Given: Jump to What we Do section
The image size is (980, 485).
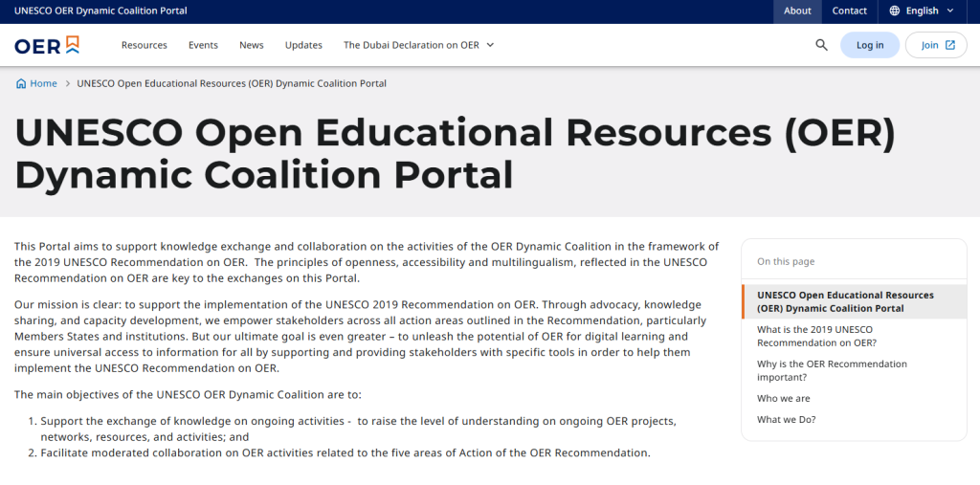Looking at the screenshot, I should point(787,419).
